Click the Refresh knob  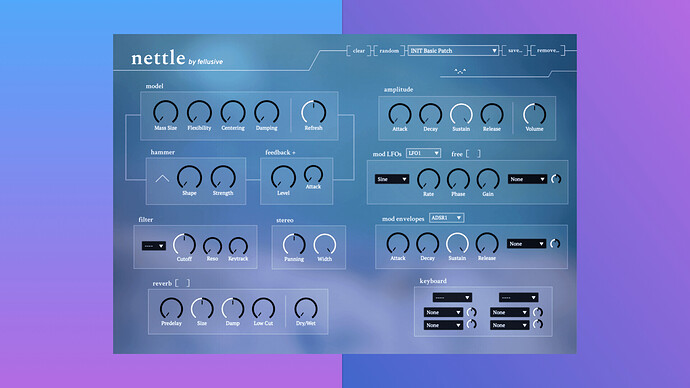coord(313,112)
